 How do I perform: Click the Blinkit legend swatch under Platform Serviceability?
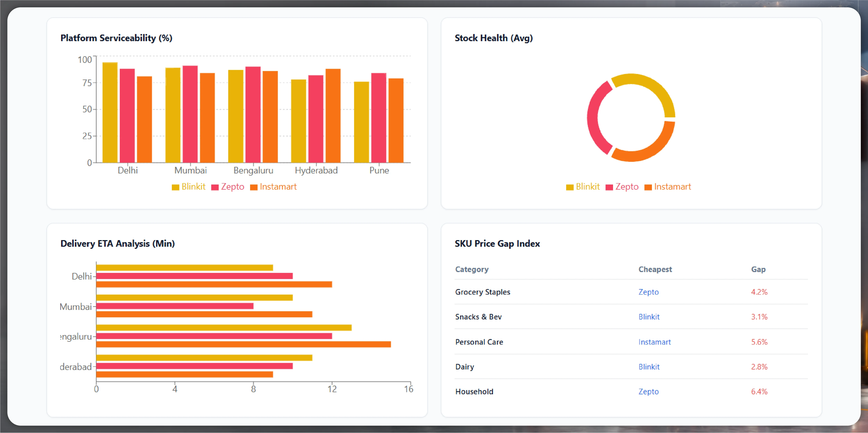175,187
